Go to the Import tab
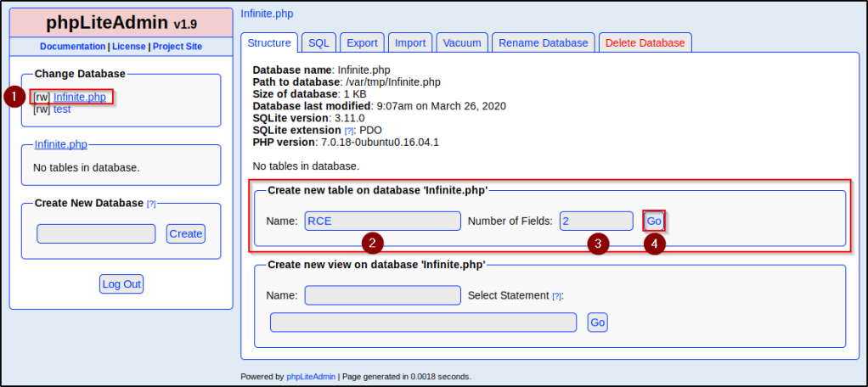The width and height of the screenshot is (868, 387). [x=410, y=43]
